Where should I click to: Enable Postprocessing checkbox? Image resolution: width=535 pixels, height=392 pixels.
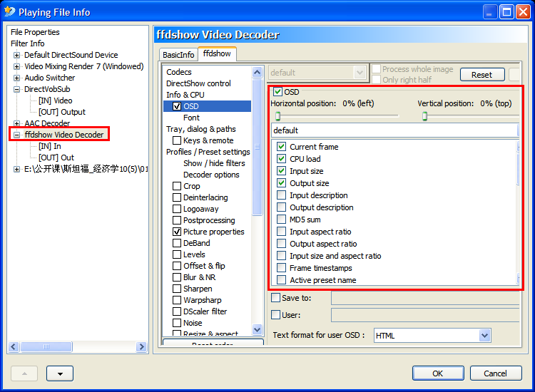coord(177,220)
